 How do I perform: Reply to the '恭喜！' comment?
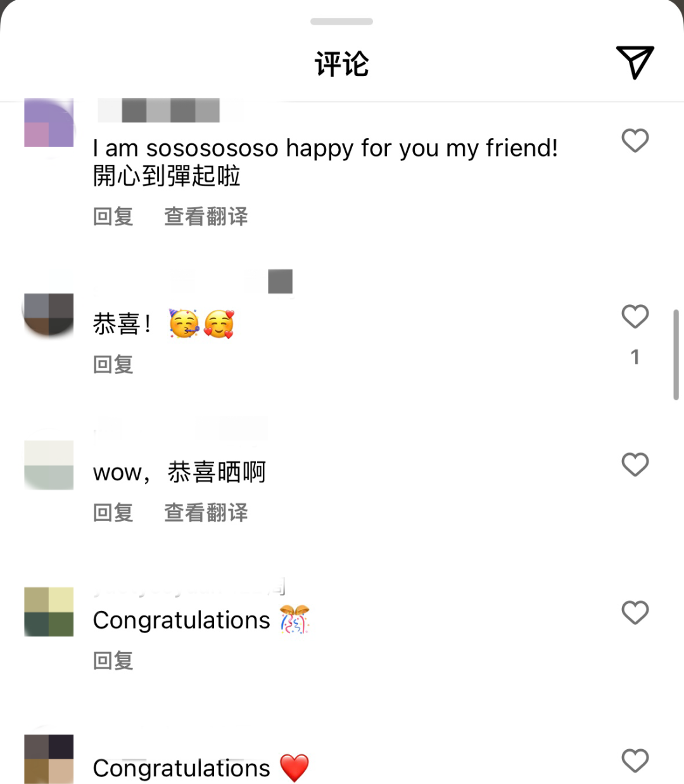(x=113, y=364)
